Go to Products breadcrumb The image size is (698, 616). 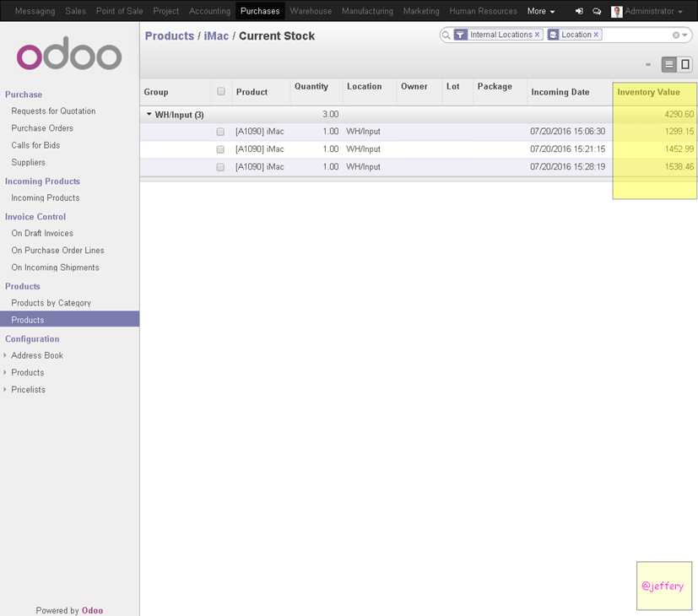click(x=170, y=36)
